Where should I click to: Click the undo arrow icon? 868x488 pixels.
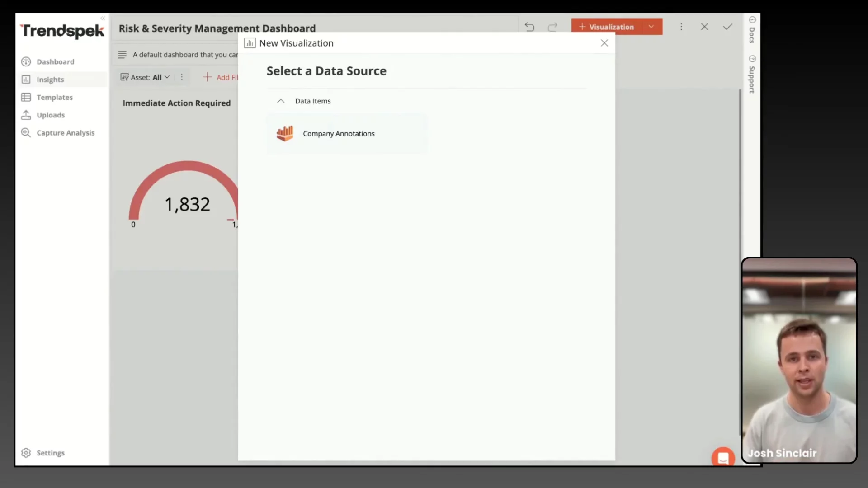pyautogui.click(x=529, y=27)
